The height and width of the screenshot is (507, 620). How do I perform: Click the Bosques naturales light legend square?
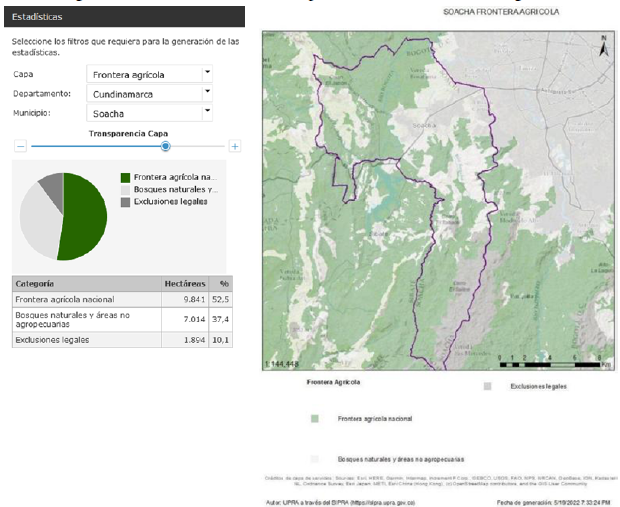[x=125, y=189]
